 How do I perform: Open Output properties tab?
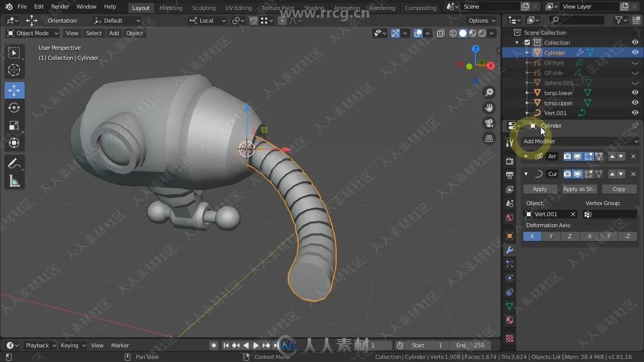(x=510, y=175)
